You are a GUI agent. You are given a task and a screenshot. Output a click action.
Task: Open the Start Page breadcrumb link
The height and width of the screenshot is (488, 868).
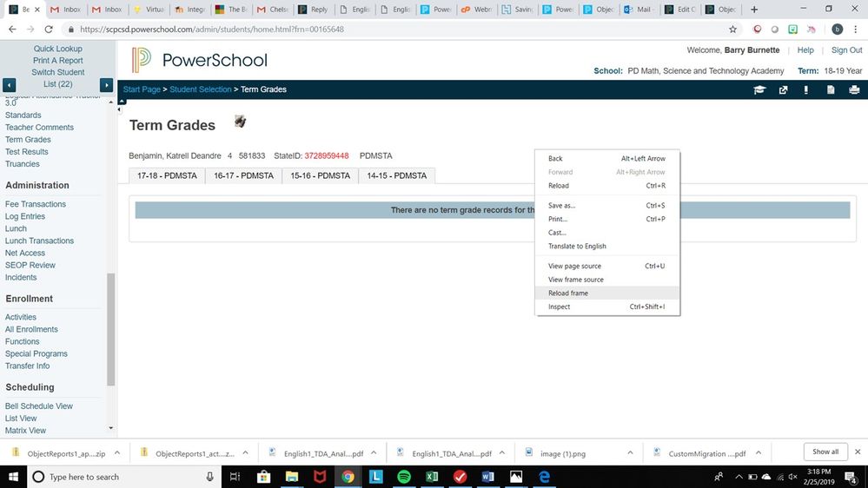142,89
